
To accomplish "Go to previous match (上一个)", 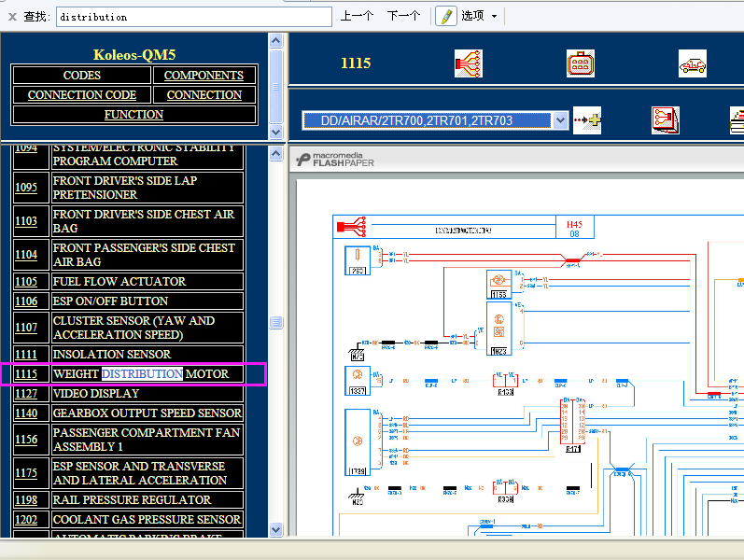I will tap(357, 16).
